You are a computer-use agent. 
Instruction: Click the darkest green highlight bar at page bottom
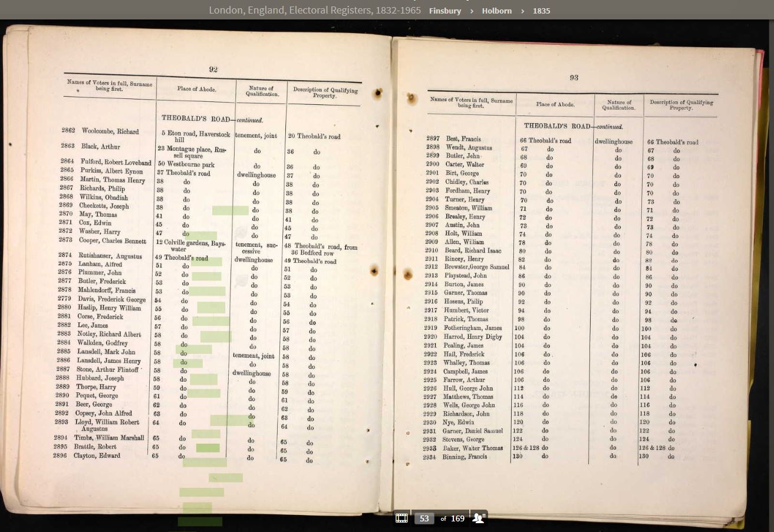tap(200, 521)
